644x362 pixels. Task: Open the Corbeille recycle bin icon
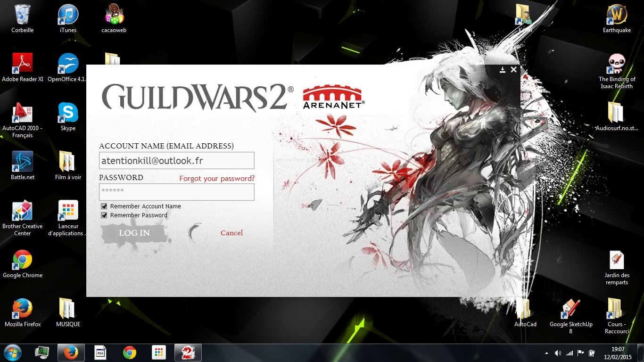pyautogui.click(x=22, y=19)
